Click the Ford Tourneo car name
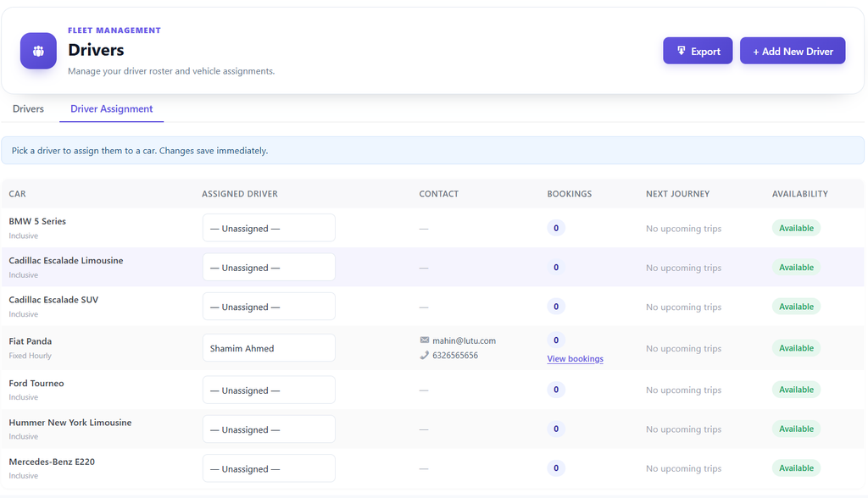The height and width of the screenshot is (498, 868). [x=36, y=384]
